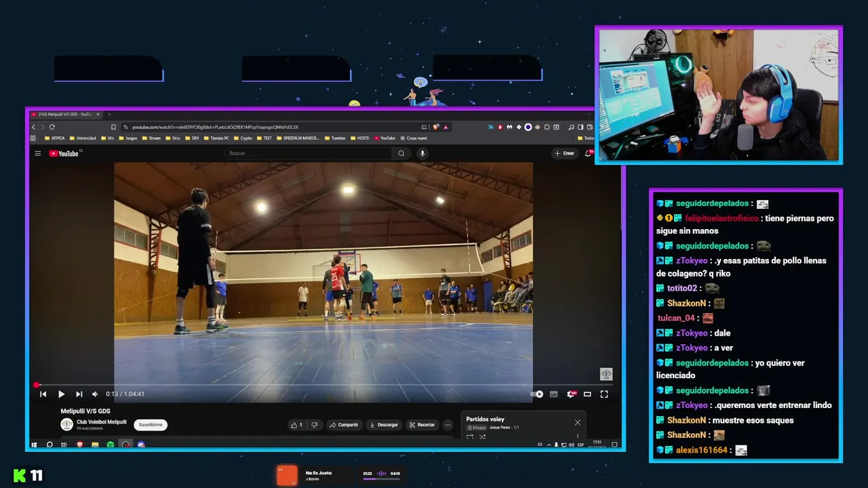Image resolution: width=868 pixels, height=488 pixels.
Task: Open the new tab plus button
Action: coord(109,114)
